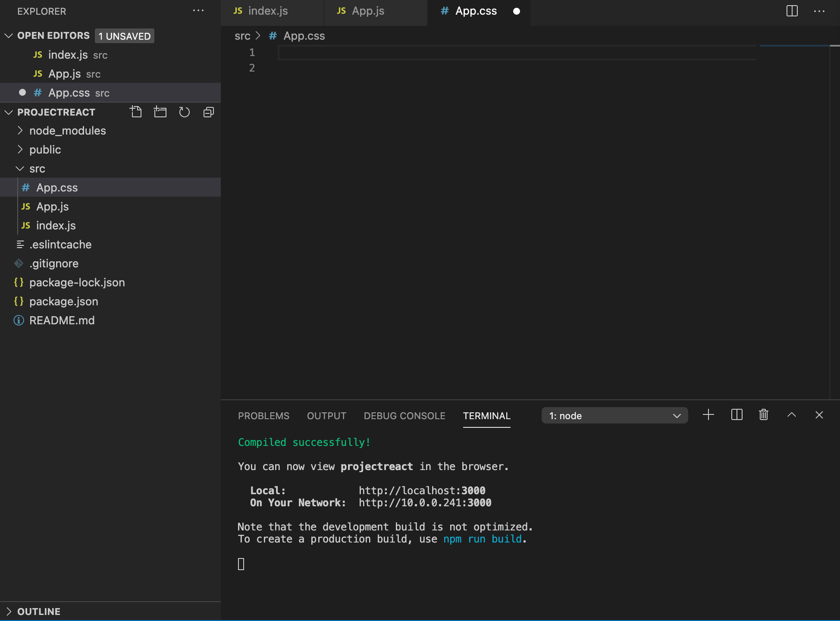
Task: Select the TERMINAL panel tab
Action: click(x=486, y=416)
